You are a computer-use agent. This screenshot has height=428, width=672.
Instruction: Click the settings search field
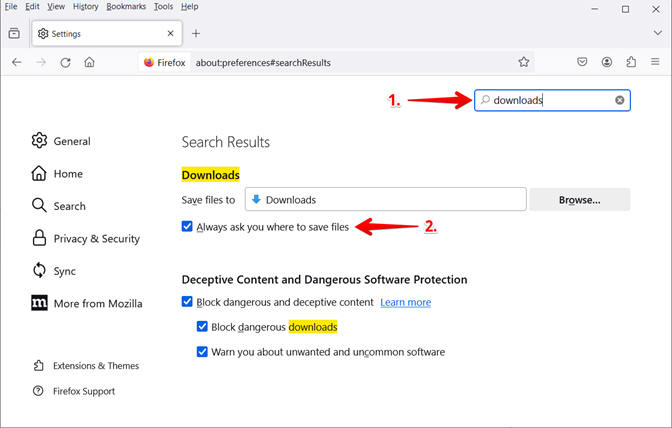(552, 100)
